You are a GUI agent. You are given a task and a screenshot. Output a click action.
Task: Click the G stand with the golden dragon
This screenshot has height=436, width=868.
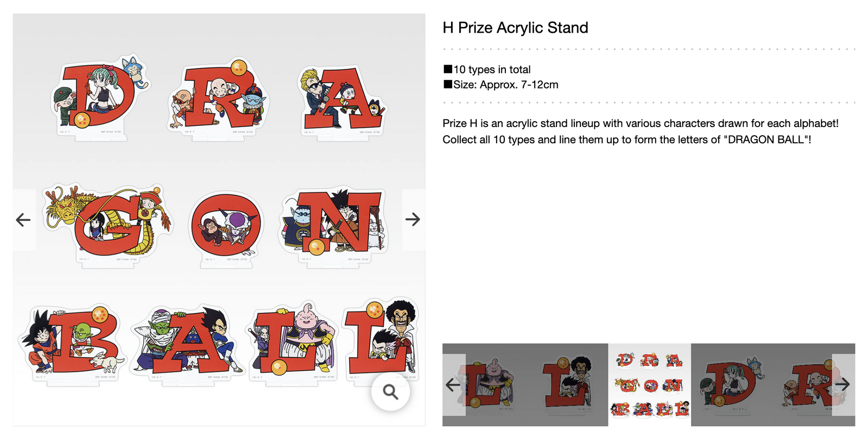pos(109,223)
